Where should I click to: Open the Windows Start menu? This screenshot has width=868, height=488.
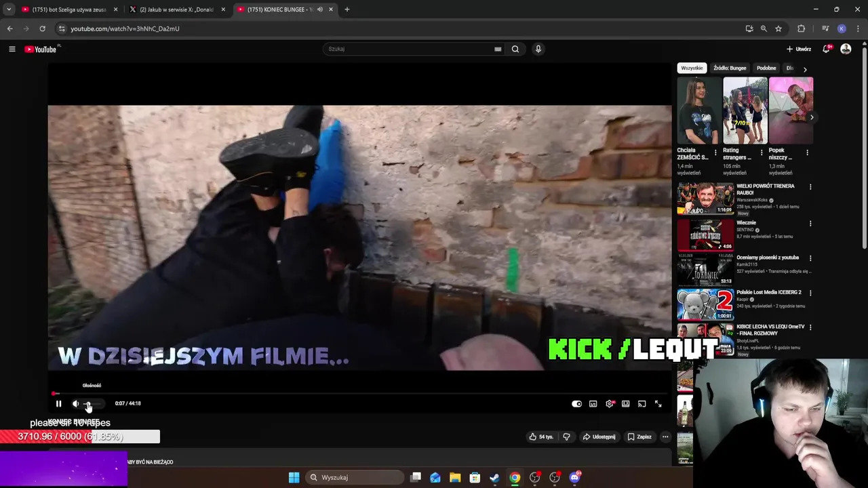coord(294,478)
